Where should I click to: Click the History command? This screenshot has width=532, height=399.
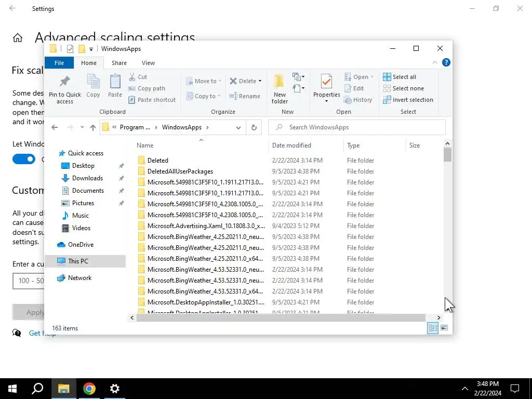pyautogui.click(x=358, y=100)
